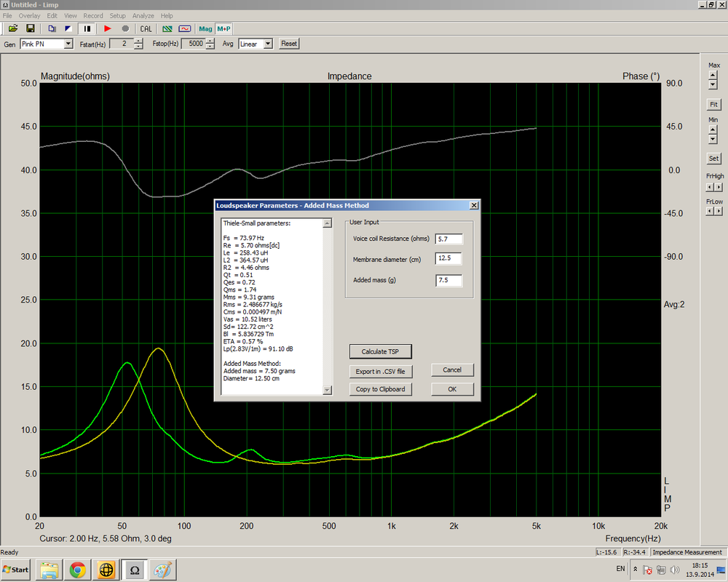Click the blue-and-white triangle toolbar icon

click(x=68, y=29)
